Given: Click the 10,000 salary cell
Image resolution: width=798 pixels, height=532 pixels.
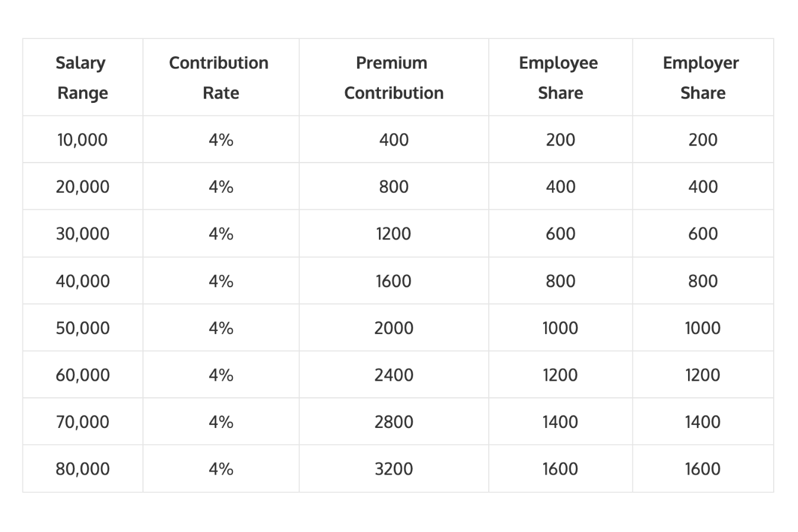Looking at the screenshot, I should 82,140.
